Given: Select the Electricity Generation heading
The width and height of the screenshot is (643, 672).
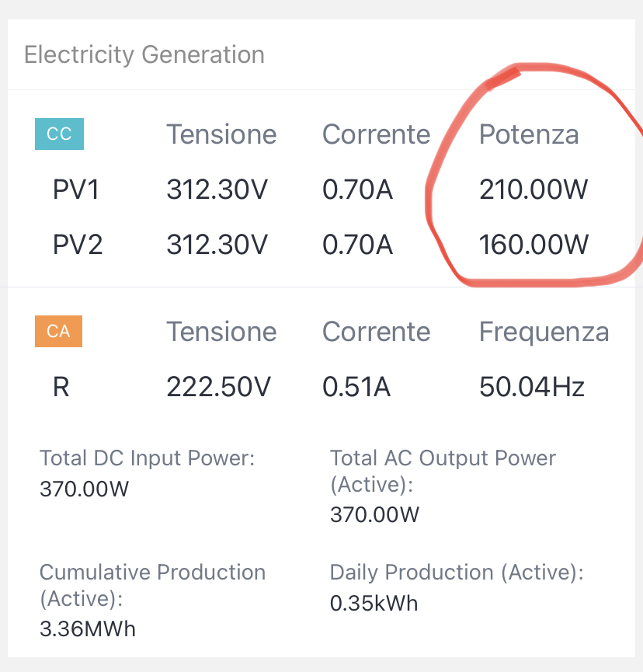Looking at the screenshot, I should pos(144,55).
